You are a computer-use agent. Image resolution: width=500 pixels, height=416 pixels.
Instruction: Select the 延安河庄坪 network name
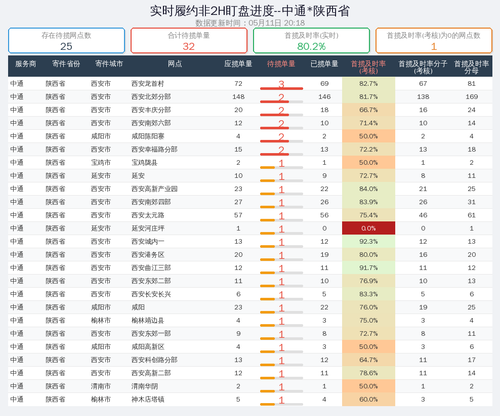pyautogui.click(x=148, y=228)
